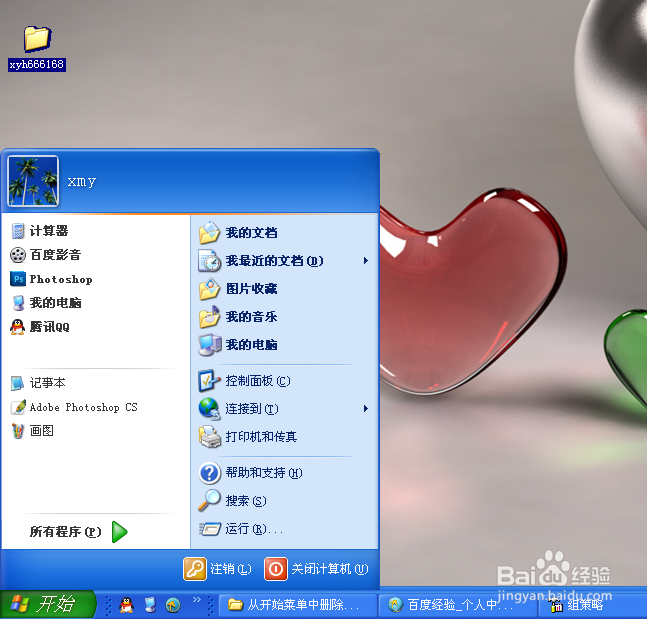Image resolution: width=647 pixels, height=619 pixels.
Task: Expand 我最近的文档 submenu arrow
Action: 366,260
